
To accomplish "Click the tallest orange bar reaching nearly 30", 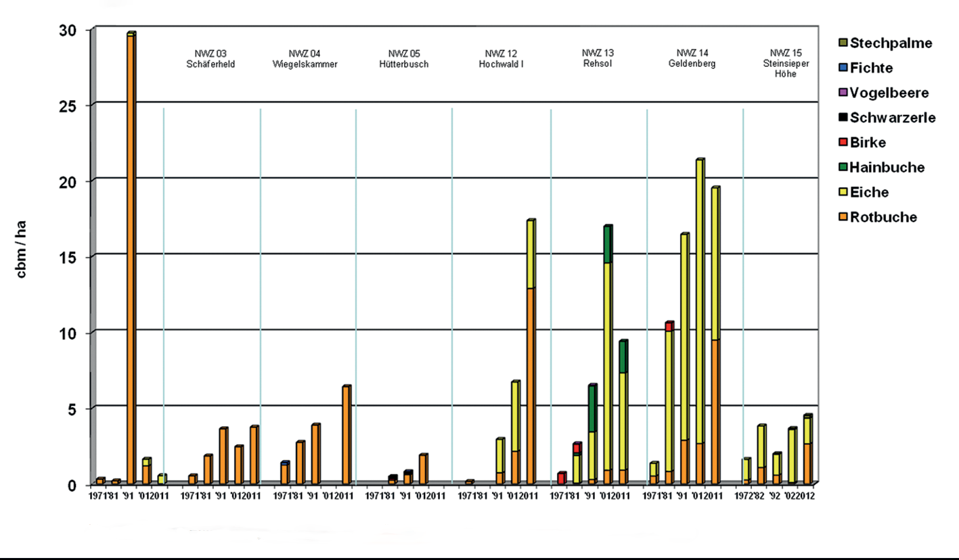I will (131, 259).
